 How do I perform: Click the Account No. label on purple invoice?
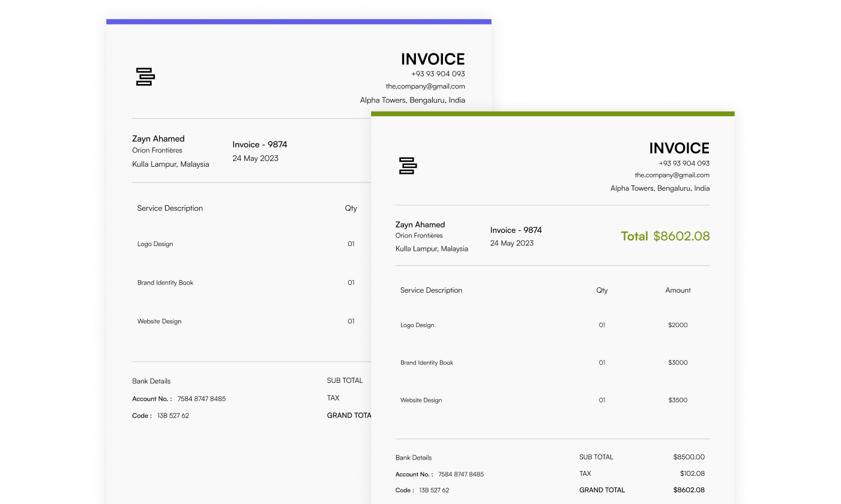click(x=152, y=399)
